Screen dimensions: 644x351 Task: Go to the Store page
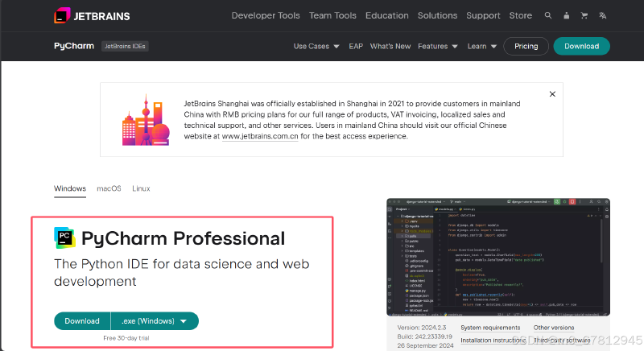pos(520,15)
